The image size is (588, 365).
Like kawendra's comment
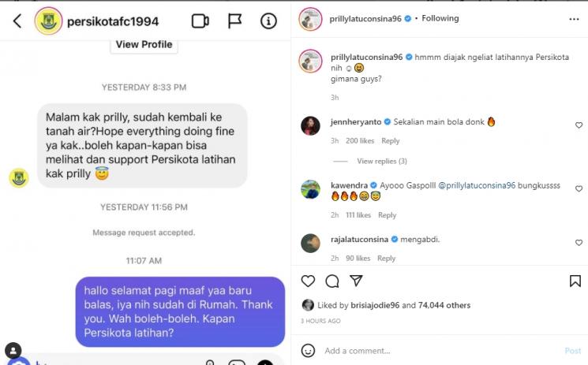[x=579, y=188]
